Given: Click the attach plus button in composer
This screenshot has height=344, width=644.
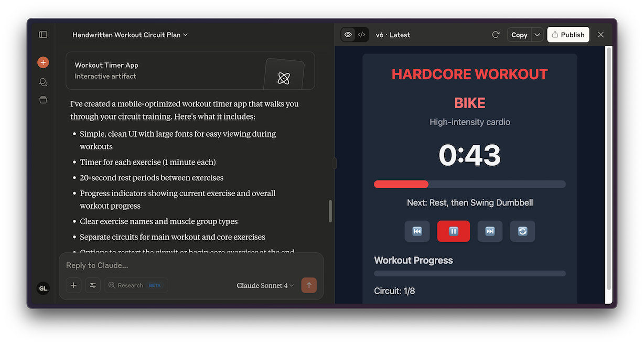Looking at the screenshot, I should [73, 285].
